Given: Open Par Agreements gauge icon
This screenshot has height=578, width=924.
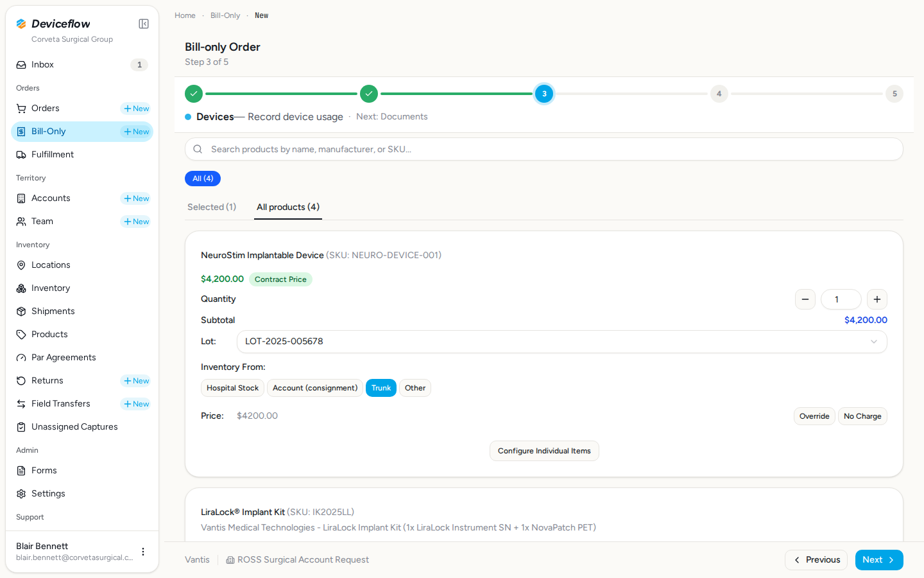Looking at the screenshot, I should click(x=21, y=358).
